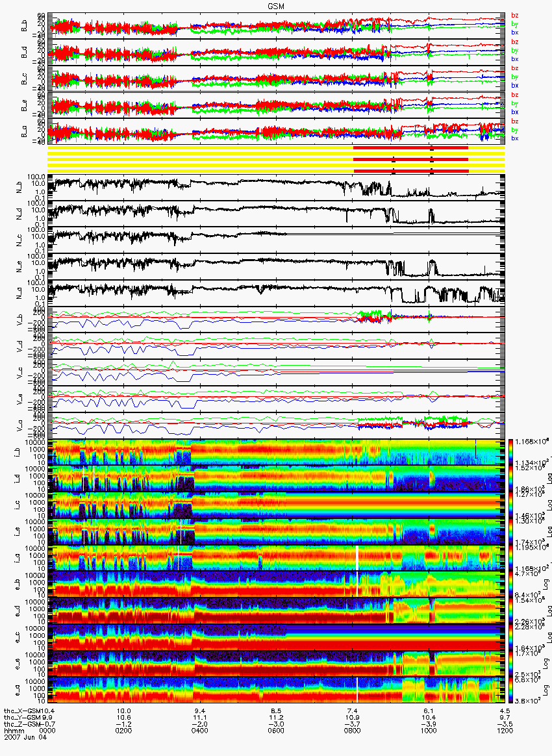Viewport: 552px width, 756px height.
Task: Click inside the V_c velocity plot
Action: point(276,373)
